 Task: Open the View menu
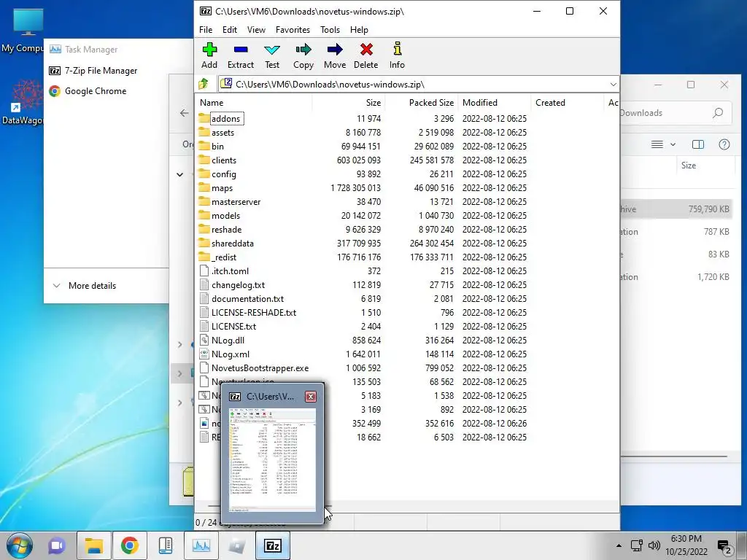[x=256, y=29]
